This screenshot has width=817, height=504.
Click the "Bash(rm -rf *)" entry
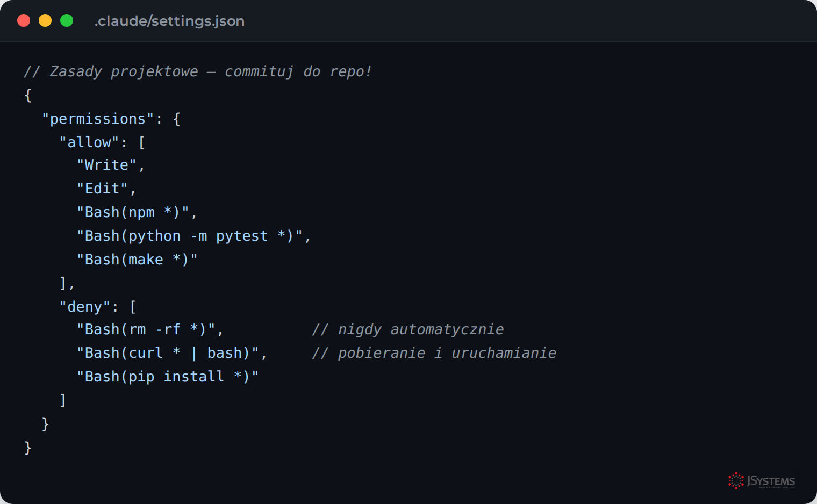tap(146, 329)
